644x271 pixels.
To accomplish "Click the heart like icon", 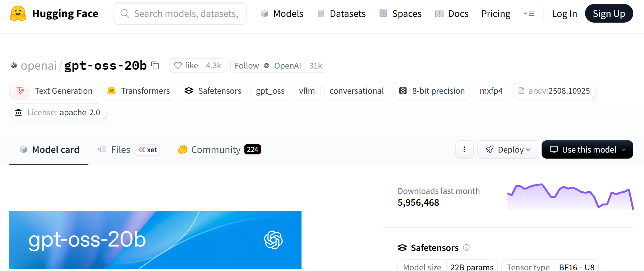I will 178,65.
